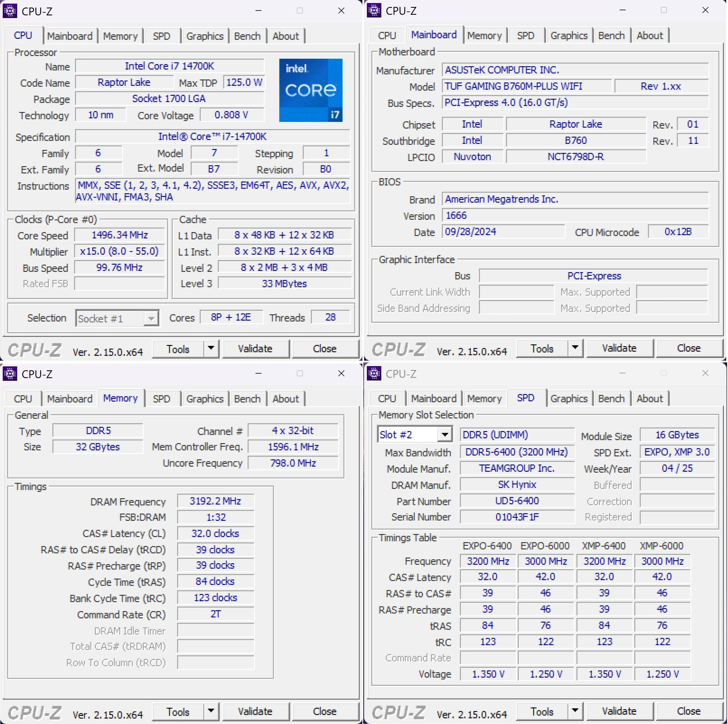Click the CPU-Z app icon in SPD window title bar

pos(374,373)
